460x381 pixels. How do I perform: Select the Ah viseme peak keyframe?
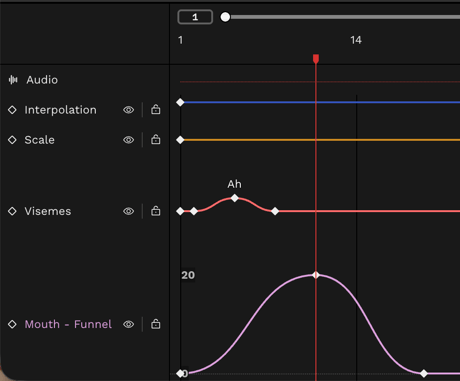(x=235, y=198)
